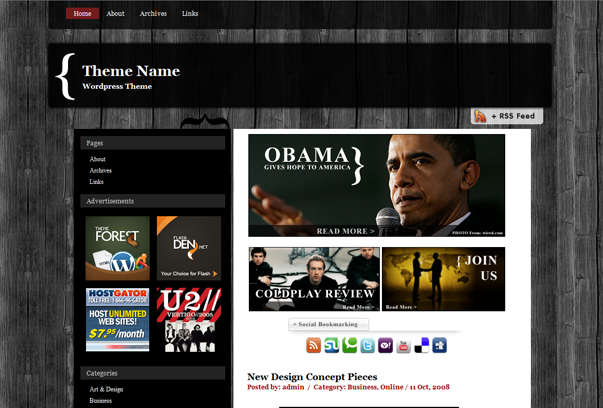Click the HostGator advertisement banner
Viewport: 603px width, 408px height.
[x=117, y=319]
